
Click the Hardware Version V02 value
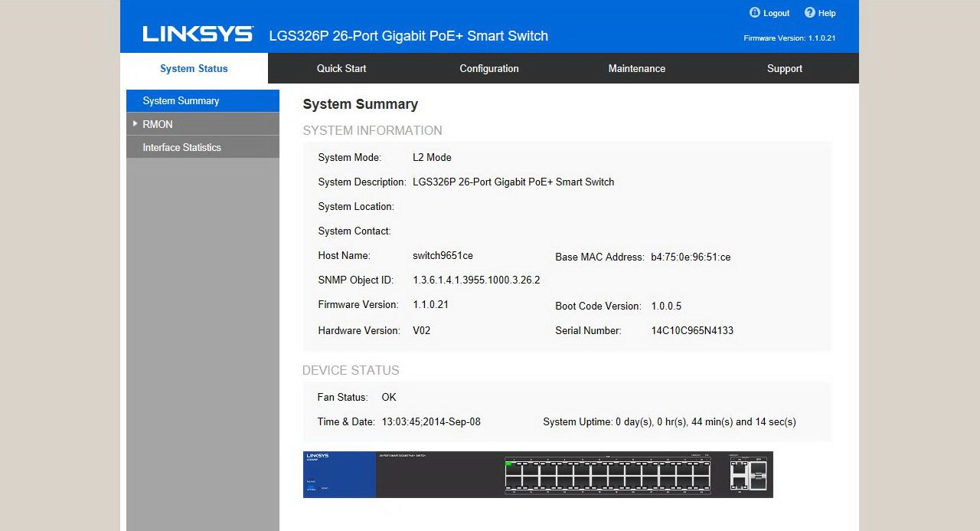coord(422,331)
